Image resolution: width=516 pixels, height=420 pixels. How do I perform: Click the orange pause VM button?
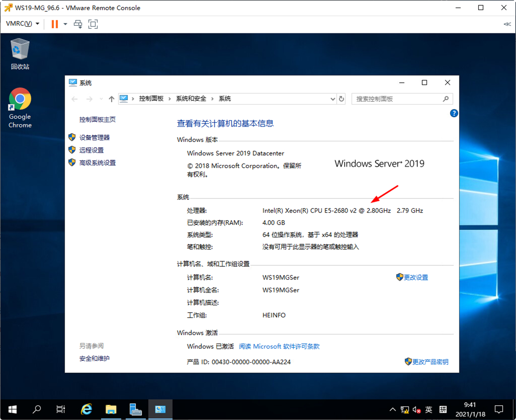pyautogui.click(x=54, y=24)
